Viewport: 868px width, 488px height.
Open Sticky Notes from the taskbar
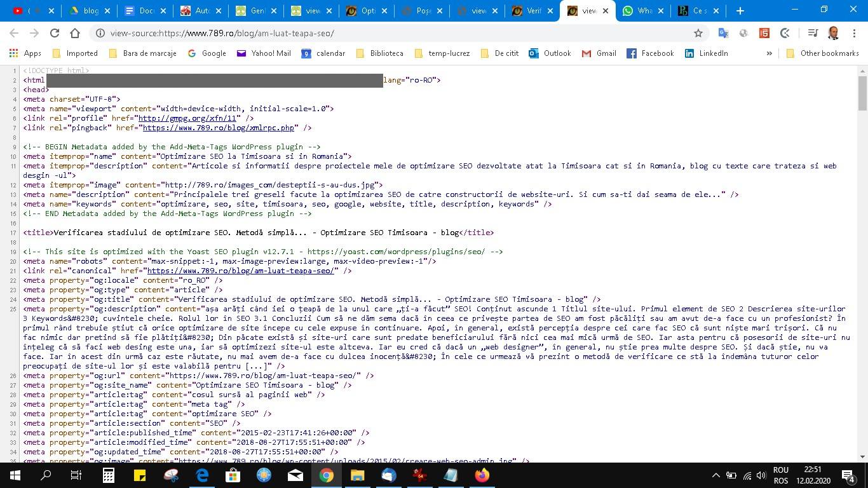(140, 475)
